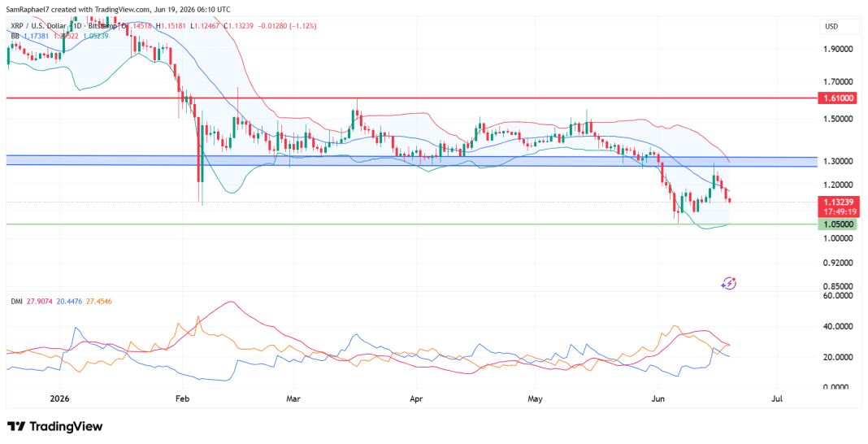Click the orange DMI value 27.4546
Viewport: 868px width, 444px height.
[x=98, y=301]
